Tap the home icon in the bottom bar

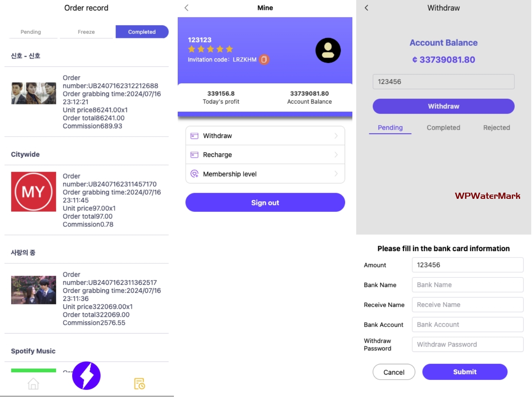(x=33, y=383)
